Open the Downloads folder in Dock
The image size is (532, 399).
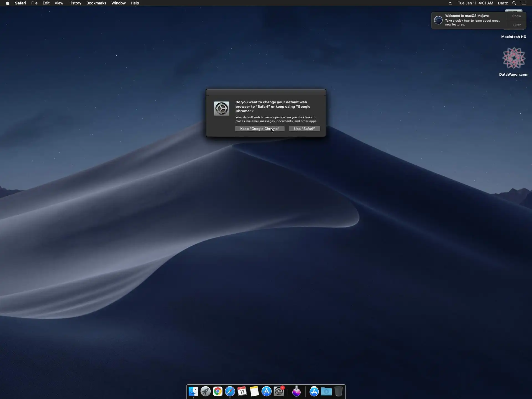326,391
